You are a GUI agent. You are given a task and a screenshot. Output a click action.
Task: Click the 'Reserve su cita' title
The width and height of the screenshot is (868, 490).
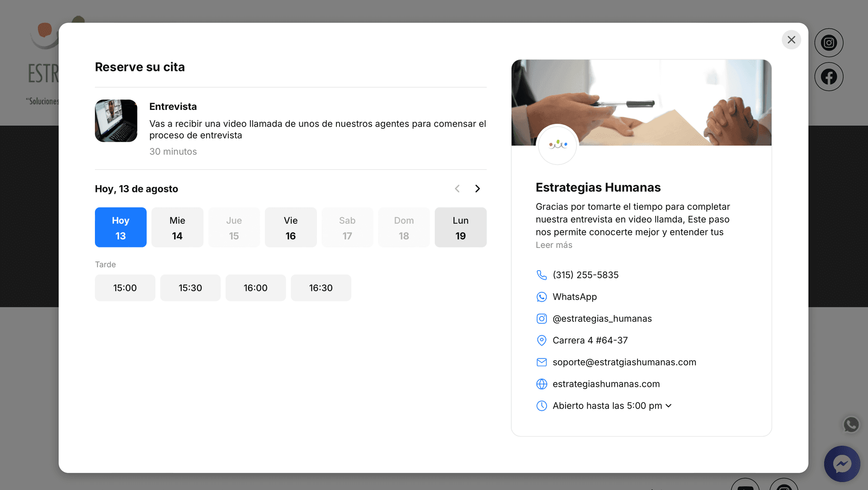point(140,67)
